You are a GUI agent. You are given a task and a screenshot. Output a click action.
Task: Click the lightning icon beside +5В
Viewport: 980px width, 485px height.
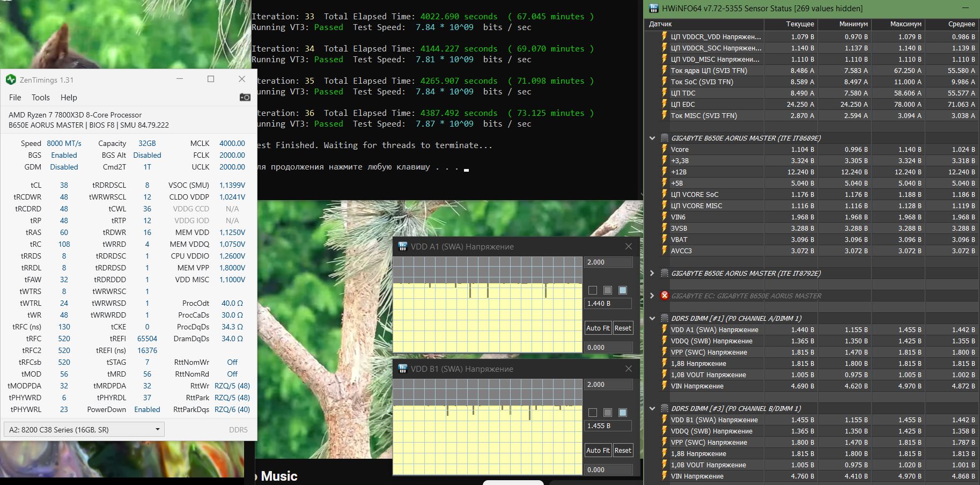coord(665,183)
